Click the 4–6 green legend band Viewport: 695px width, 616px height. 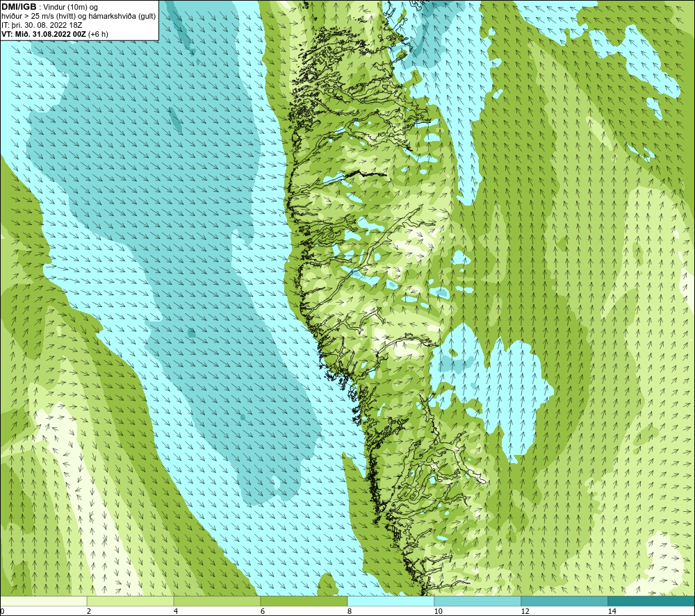click(217, 601)
